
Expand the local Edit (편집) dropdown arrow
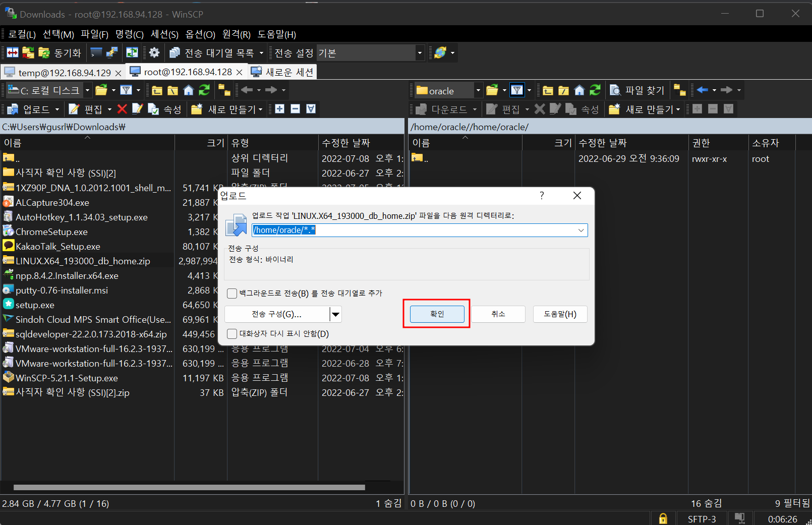109,109
